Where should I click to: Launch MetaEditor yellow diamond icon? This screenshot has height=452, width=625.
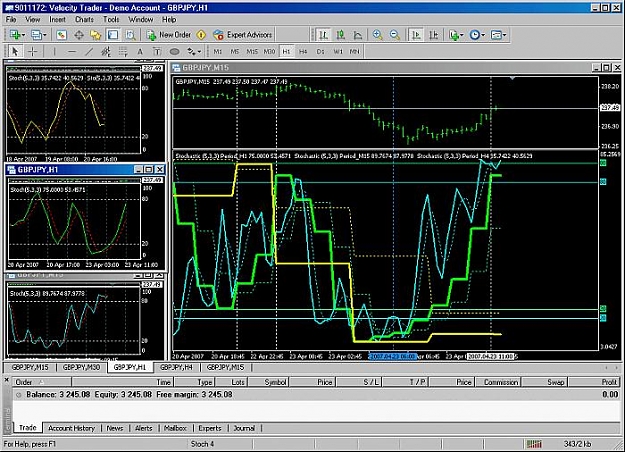click(201, 35)
